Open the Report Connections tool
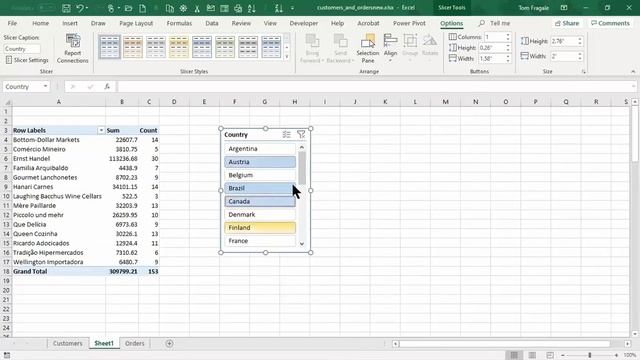640x360 pixels. (73, 49)
